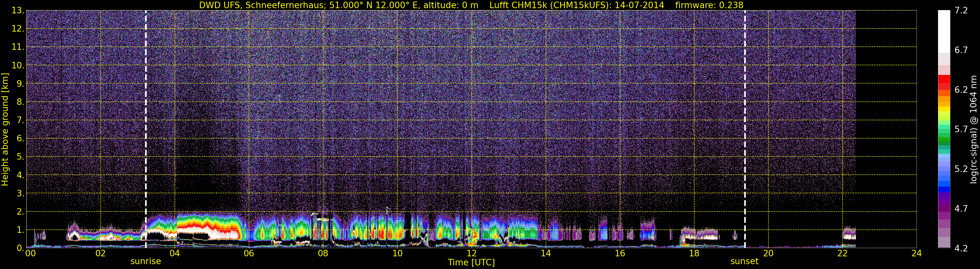Screen dimensions: 980x269
Task: Click the white dashed sunrise marker line
Action: (x=146, y=129)
